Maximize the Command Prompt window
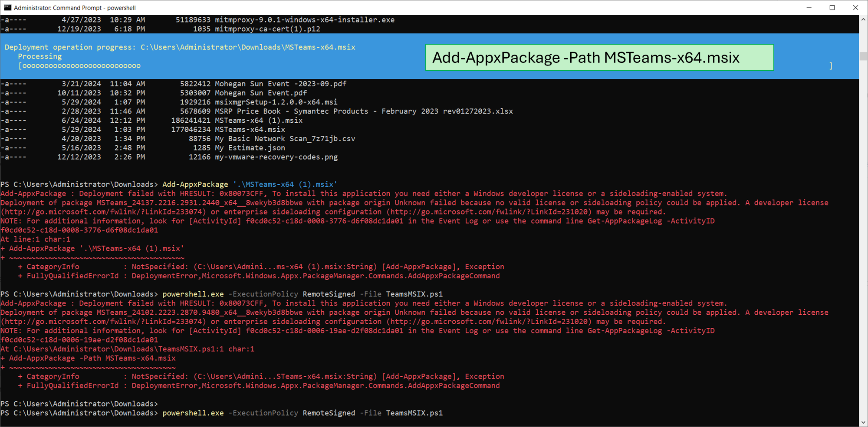Screen dimensions: 868x427 click(x=832, y=7)
